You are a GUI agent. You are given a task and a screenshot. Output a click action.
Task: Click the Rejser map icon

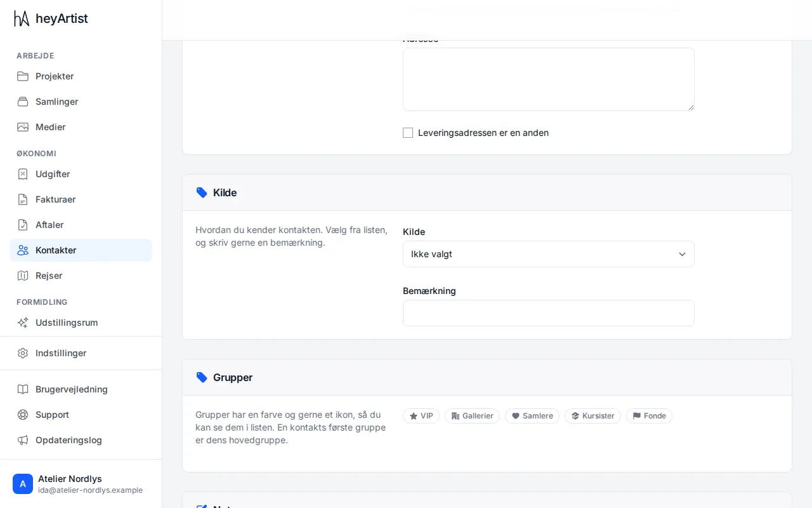coord(23,276)
